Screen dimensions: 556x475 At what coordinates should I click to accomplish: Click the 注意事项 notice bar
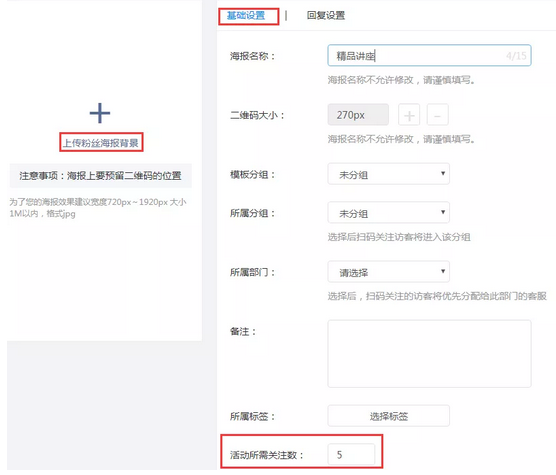point(101,175)
